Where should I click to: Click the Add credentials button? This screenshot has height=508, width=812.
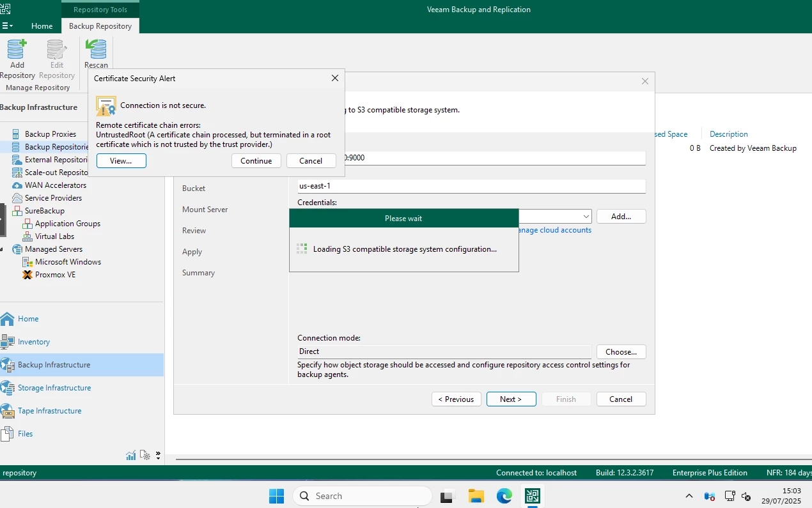click(x=621, y=217)
